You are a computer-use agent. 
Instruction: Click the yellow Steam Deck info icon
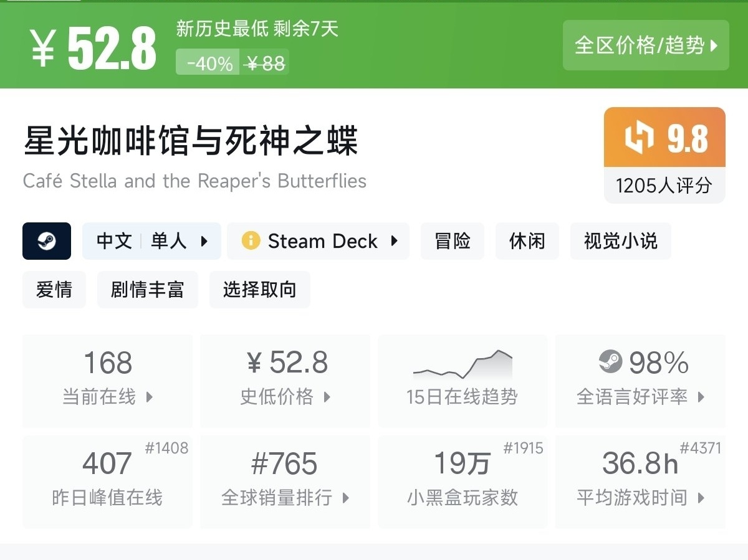click(x=251, y=241)
